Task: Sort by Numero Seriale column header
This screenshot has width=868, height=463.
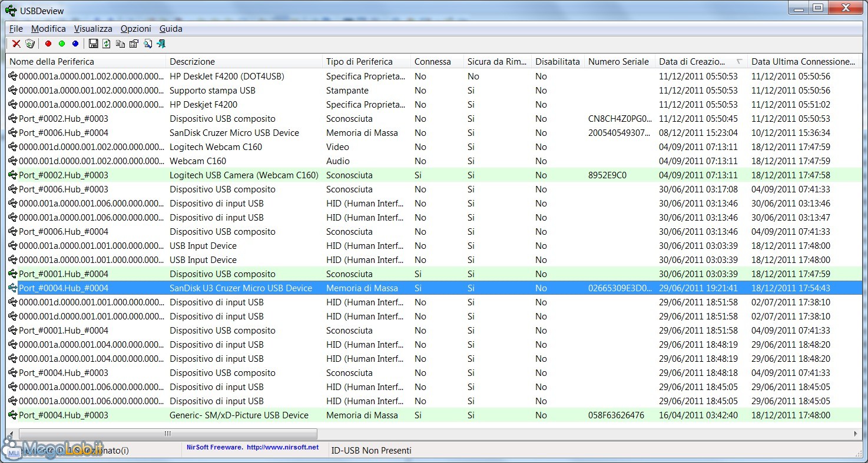Action: [x=619, y=61]
